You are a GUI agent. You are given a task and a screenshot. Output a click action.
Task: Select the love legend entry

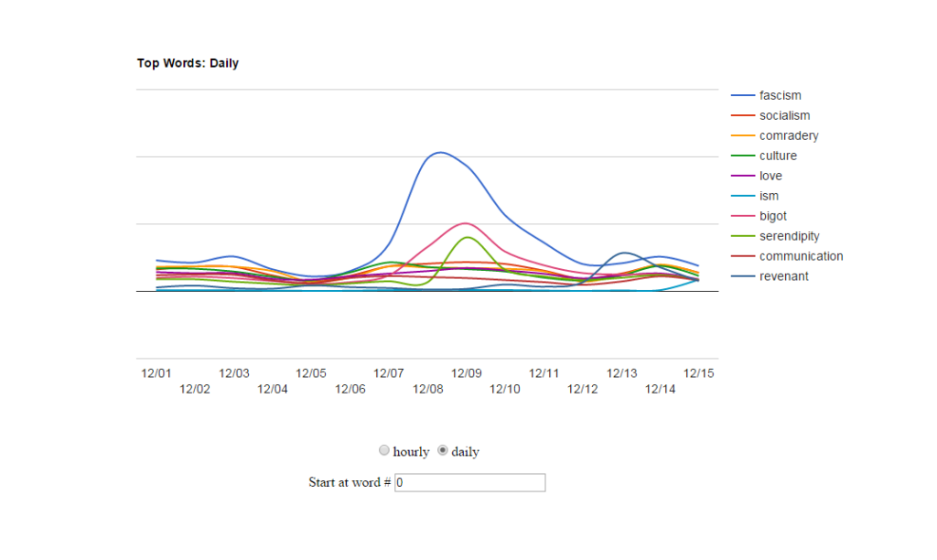coord(770,177)
